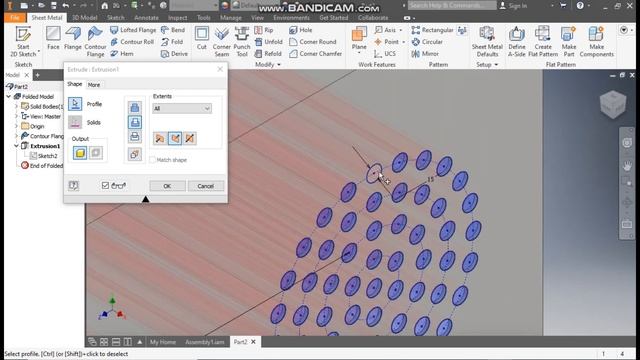Open the File menu
The width and height of the screenshot is (640, 360).
tap(15, 18)
